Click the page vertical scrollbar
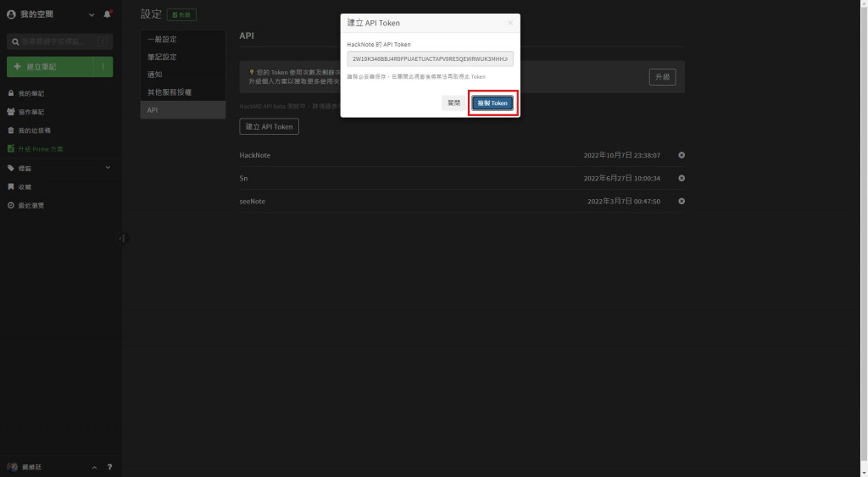The image size is (868, 477). click(x=864, y=236)
